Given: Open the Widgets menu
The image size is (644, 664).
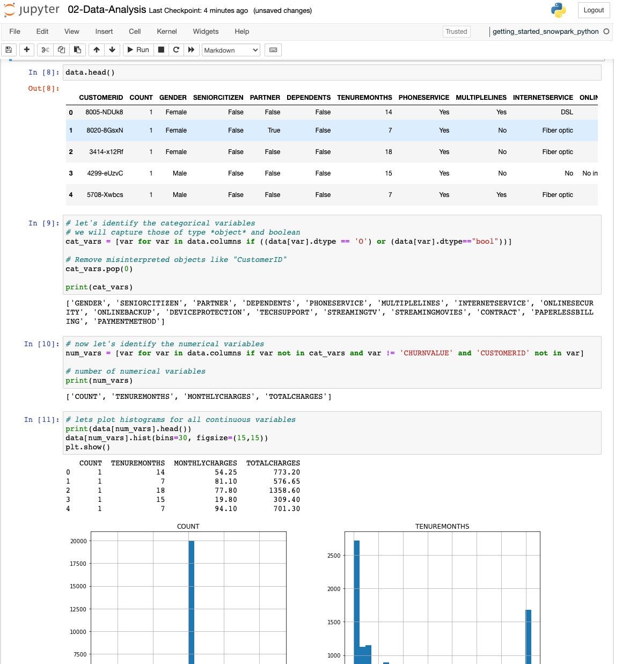Looking at the screenshot, I should 206,32.
